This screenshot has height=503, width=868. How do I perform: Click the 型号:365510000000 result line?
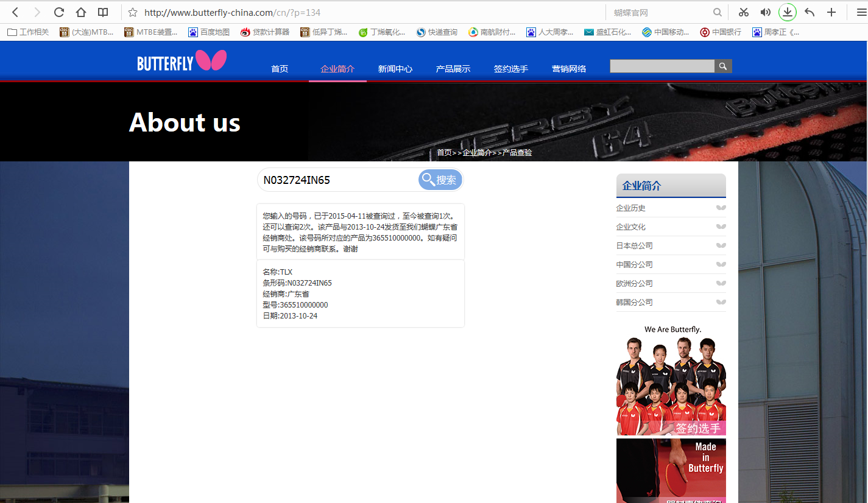[295, 305]
